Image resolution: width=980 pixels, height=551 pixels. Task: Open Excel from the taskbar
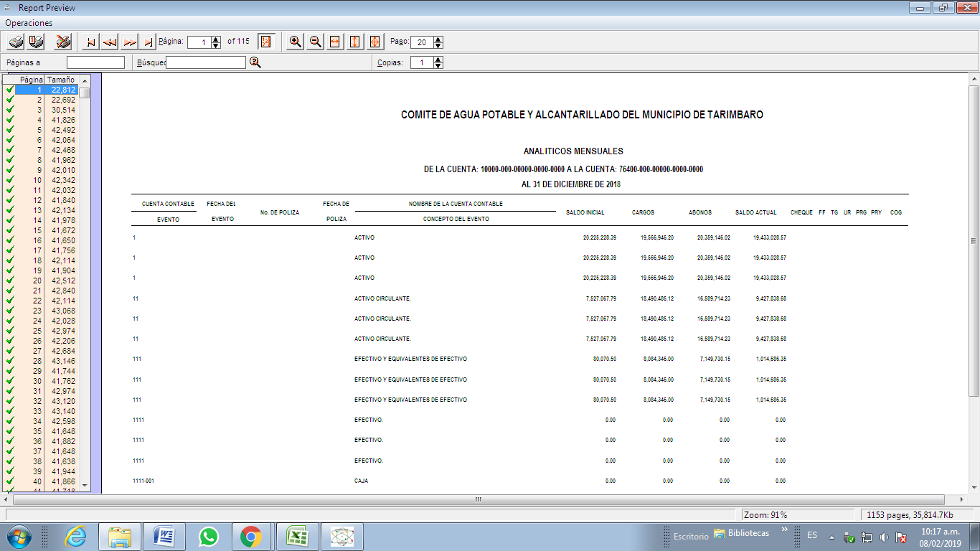click(297, 536)
